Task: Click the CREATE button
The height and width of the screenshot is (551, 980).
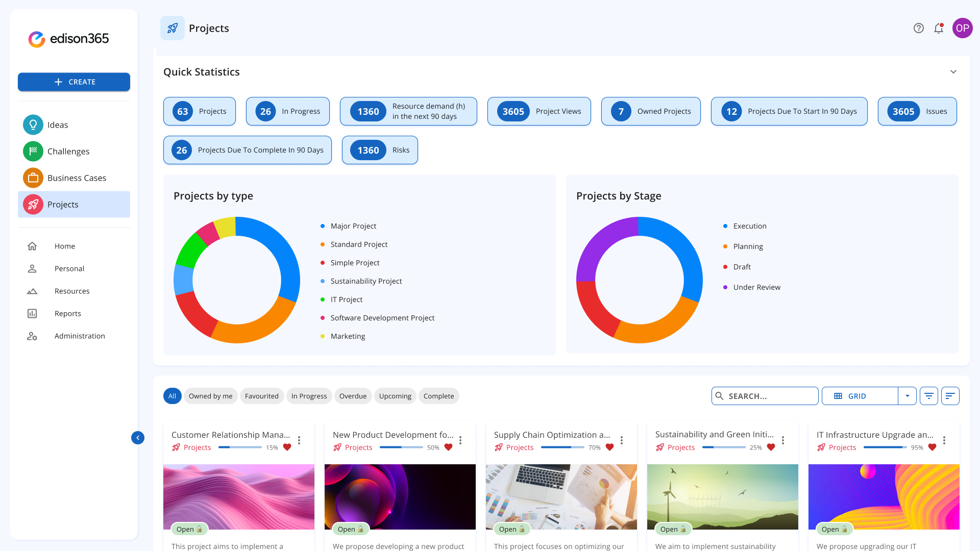Action: click(74, 82)
